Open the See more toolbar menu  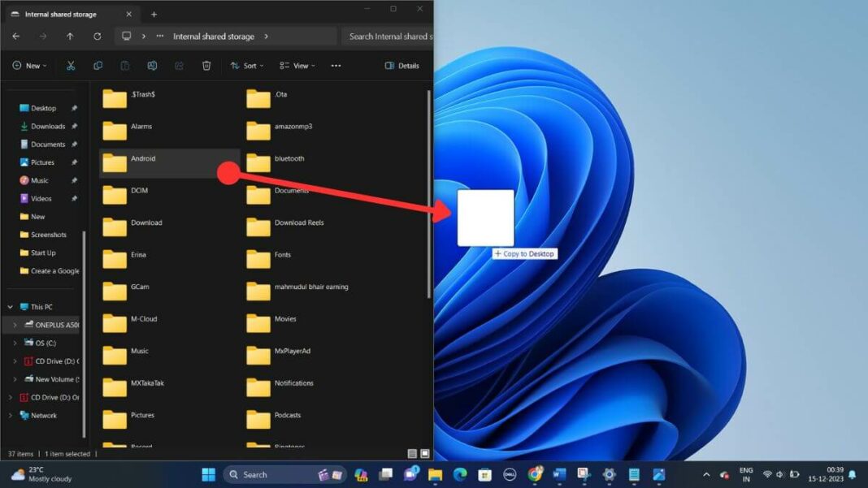click(336, 66)
